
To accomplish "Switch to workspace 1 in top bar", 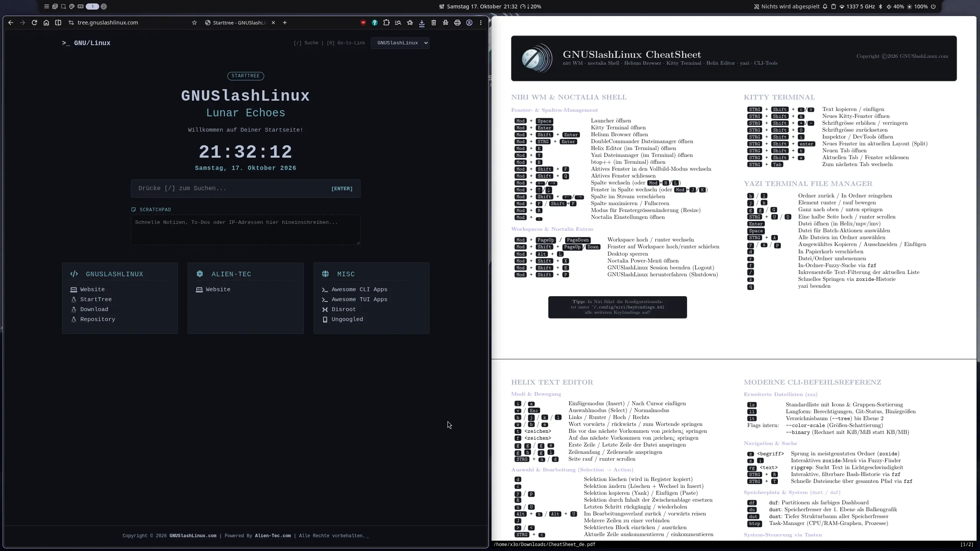I will click(92, 7).
